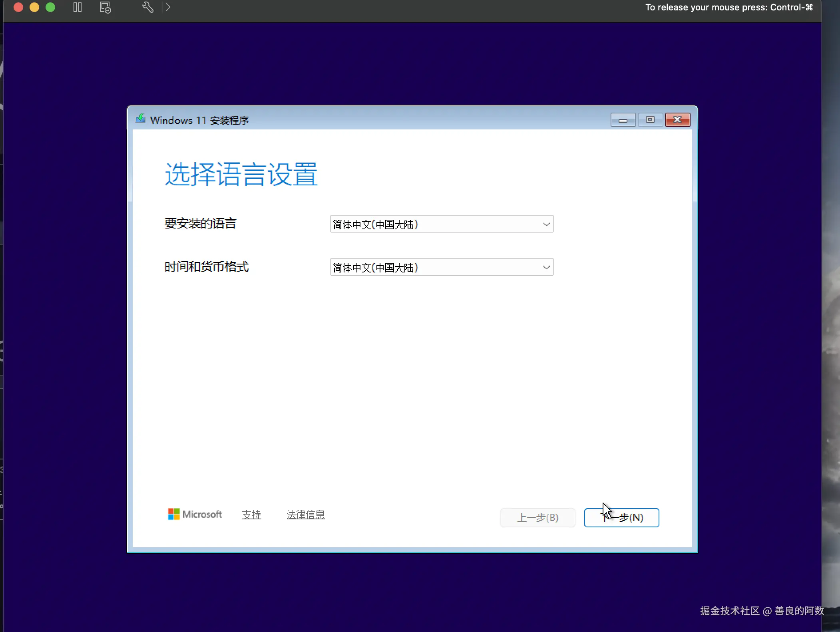The width and height of the screenshot is (840, 632).
Task: Click the 下一步(N) button
Action: click(621, 518)
